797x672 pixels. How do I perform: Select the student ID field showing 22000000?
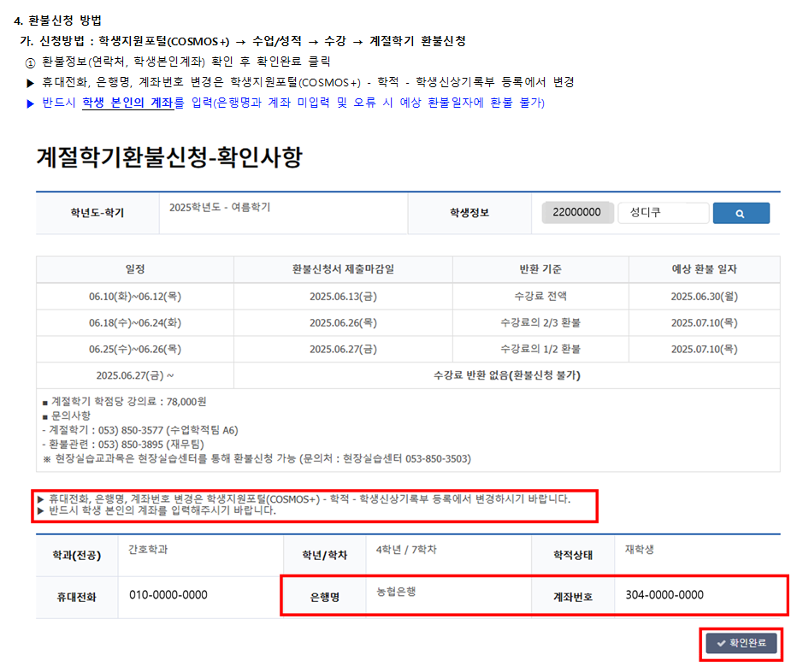577,213
